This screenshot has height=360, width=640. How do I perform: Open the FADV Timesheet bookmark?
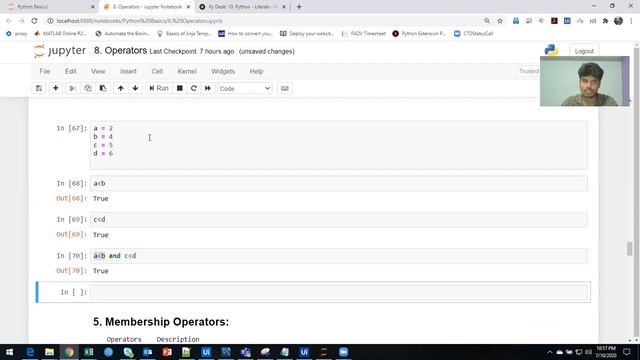(x=364, y=33)
